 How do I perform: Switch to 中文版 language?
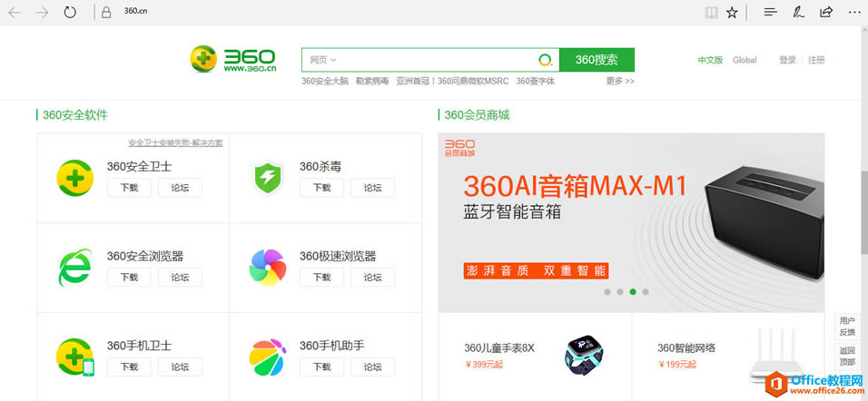pyautogui.click(x=710, y=60)
